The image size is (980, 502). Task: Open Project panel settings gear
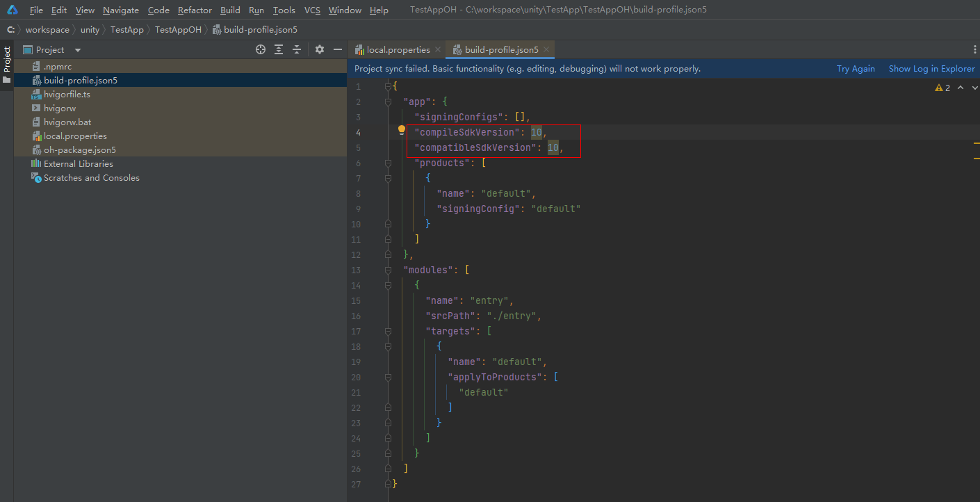tap(320, 49)
